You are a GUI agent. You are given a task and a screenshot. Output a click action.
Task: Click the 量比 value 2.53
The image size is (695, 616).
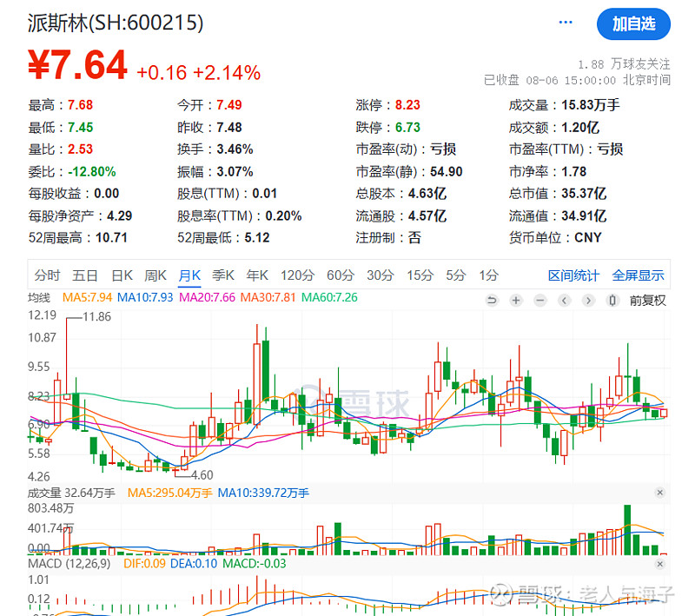click(x=80, y=149)
